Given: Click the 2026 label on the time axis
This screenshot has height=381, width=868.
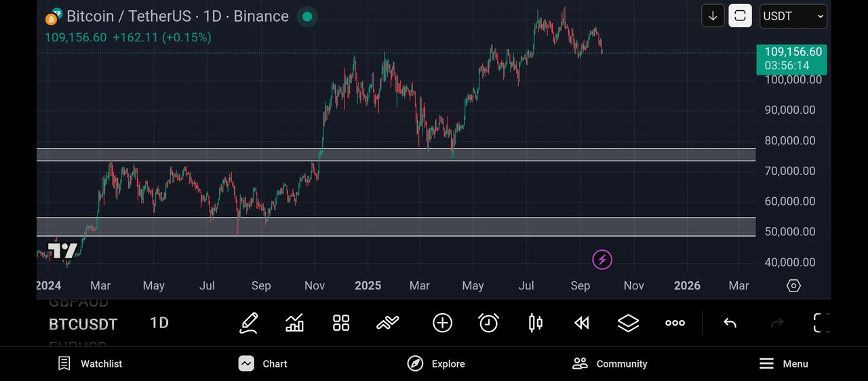Looking at the screenshot, I should [x=687, y=285].
